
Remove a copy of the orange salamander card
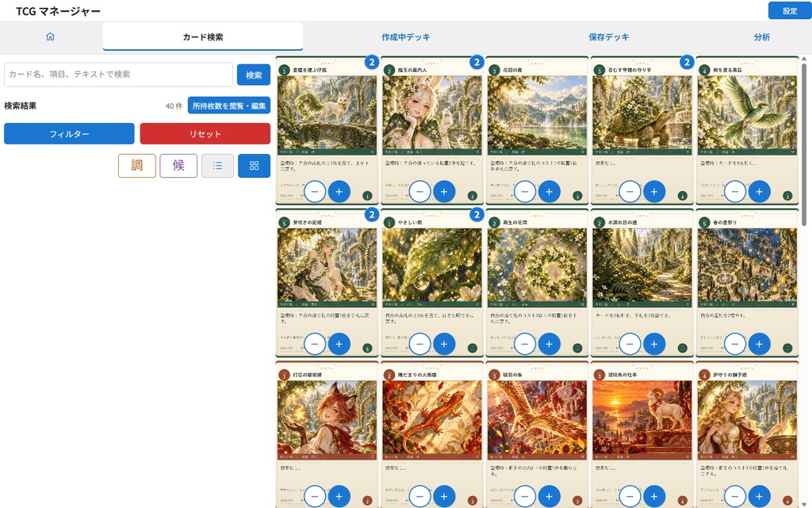click(x=420, y=497)
